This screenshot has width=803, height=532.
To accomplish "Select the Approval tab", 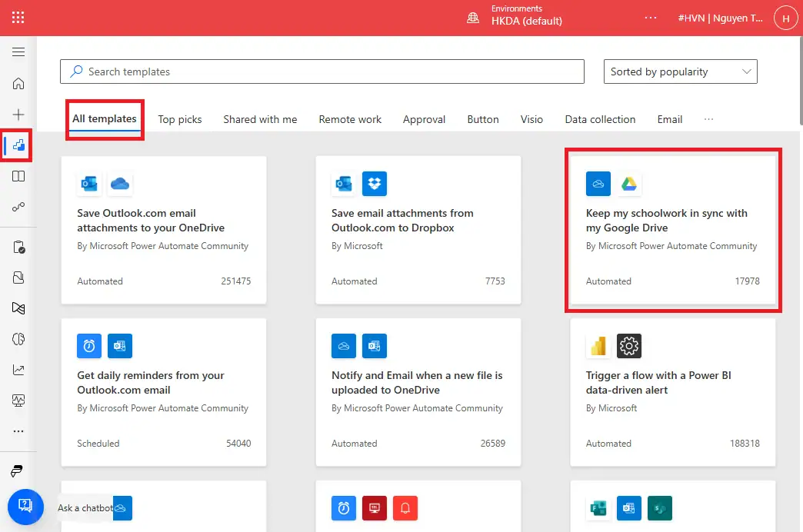I will tap(424, 119).
